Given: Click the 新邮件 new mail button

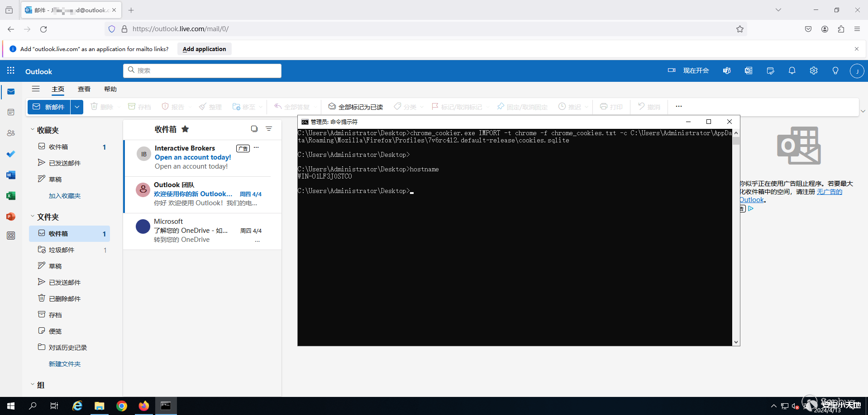Looking at the screenshot, I should 49,107.
